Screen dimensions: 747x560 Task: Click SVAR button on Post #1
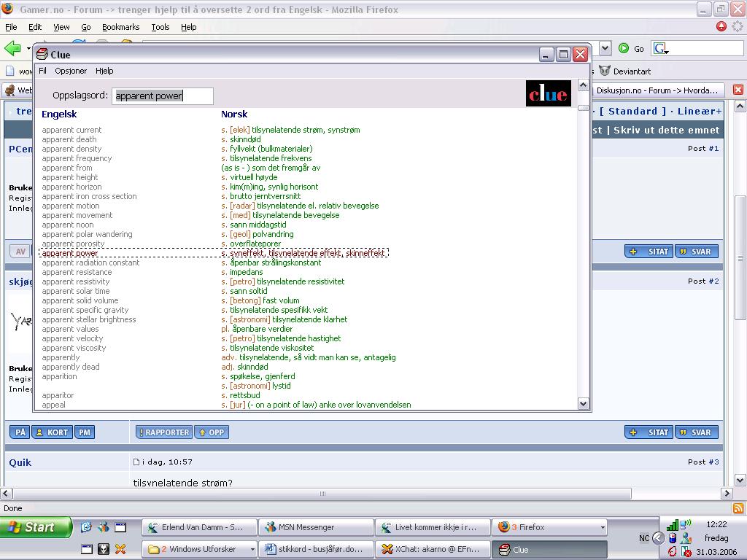[697, 252]
